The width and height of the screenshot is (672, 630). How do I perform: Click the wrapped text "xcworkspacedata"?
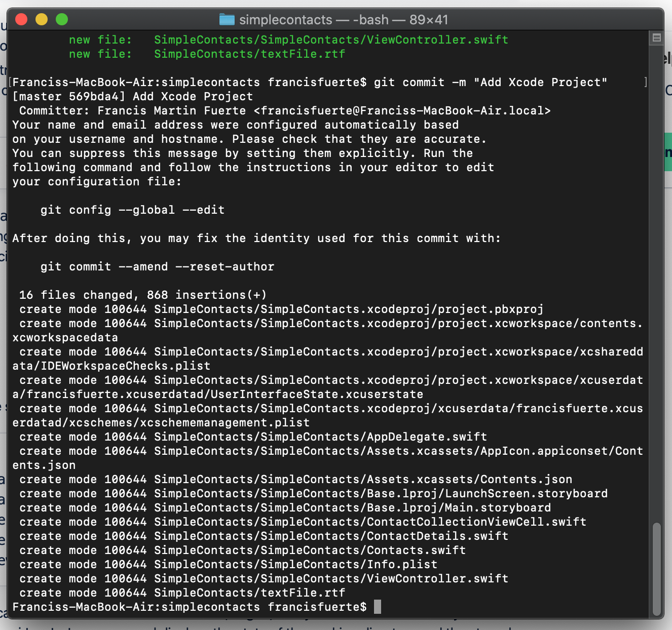click(x=65, y=337)
